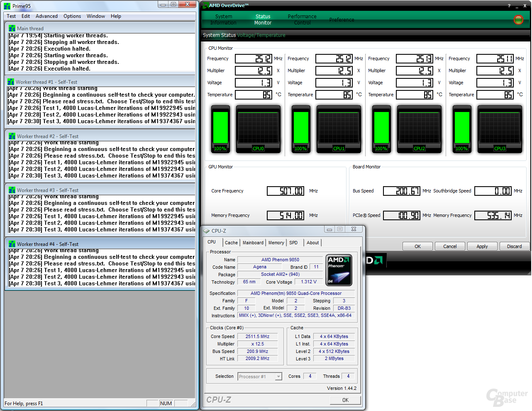
Task: Click the Code Name value Agena
Action: [260, 267]
